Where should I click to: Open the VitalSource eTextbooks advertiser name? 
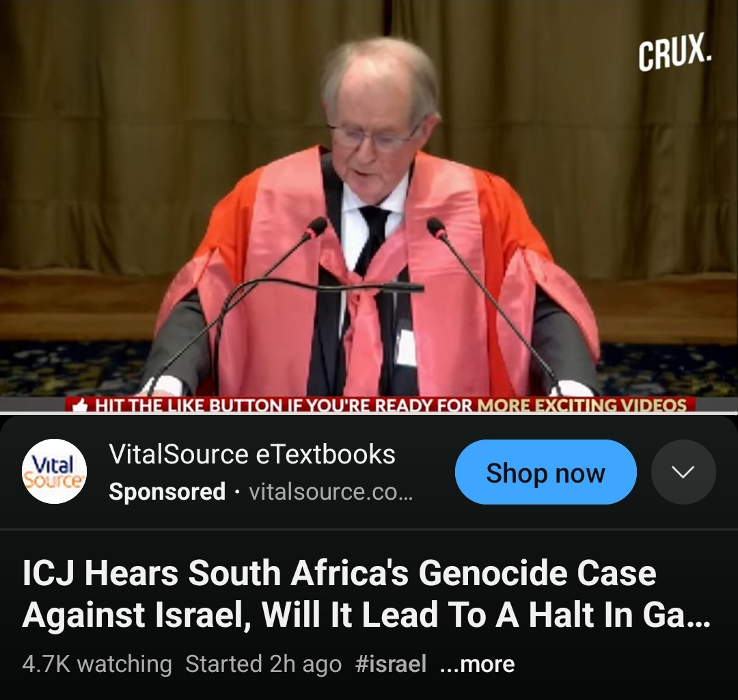pyautogui.click(x=251, y=455)
